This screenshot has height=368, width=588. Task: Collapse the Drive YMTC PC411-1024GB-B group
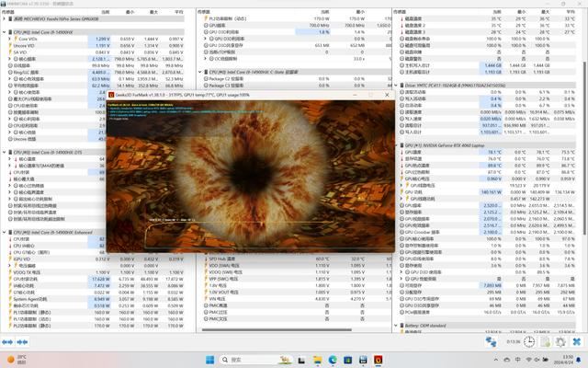tap(398, 84)
